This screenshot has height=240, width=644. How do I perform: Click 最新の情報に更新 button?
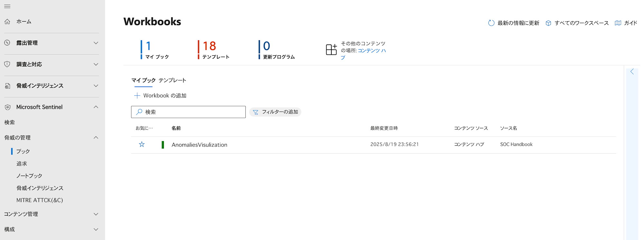pyautogui.click(x=514, y=23)
